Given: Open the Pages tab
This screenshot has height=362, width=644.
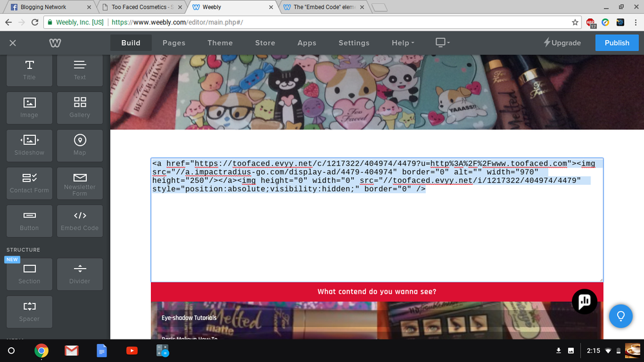Looking at the screenshot, I should 174,43.
